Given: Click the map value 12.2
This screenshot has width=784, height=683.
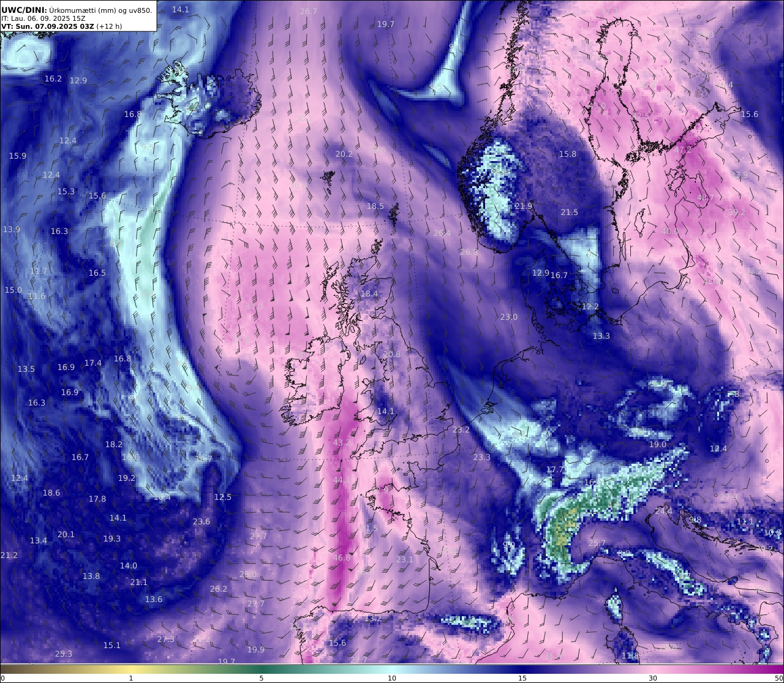Looking at the screenshot, I should click(x=590, y=307).
